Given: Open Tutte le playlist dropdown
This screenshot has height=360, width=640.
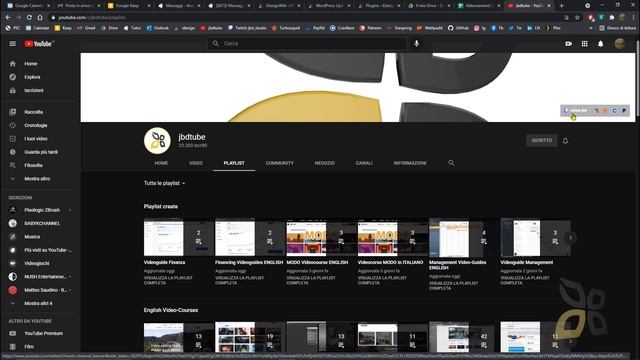Looking at the screenshot, I should [x=164, y=183].
